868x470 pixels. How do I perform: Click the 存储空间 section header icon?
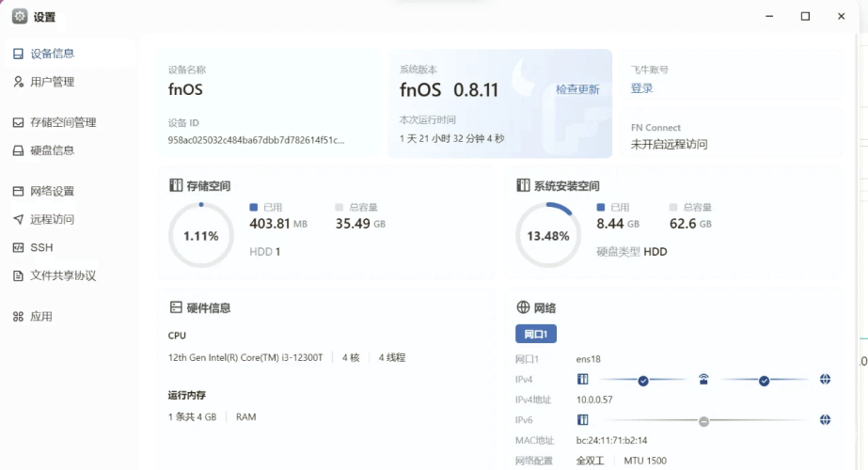pyautogui.click(x=176, y=185)
